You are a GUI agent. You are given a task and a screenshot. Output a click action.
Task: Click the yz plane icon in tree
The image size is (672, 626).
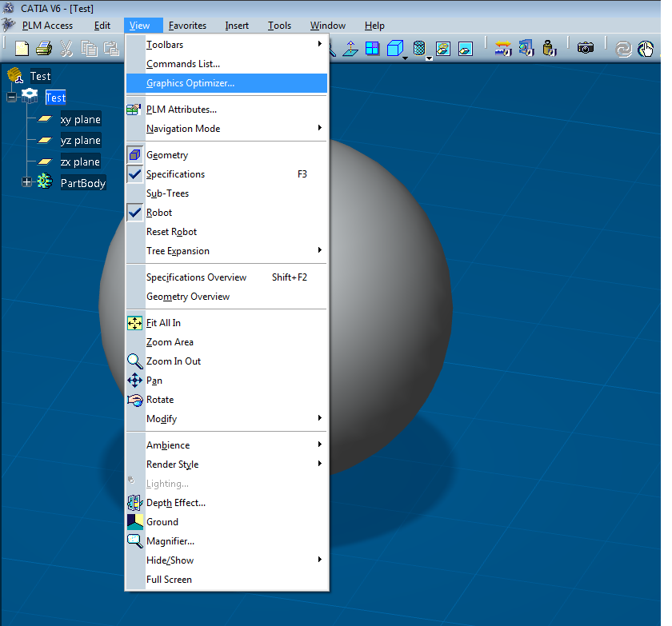[45, 140]
